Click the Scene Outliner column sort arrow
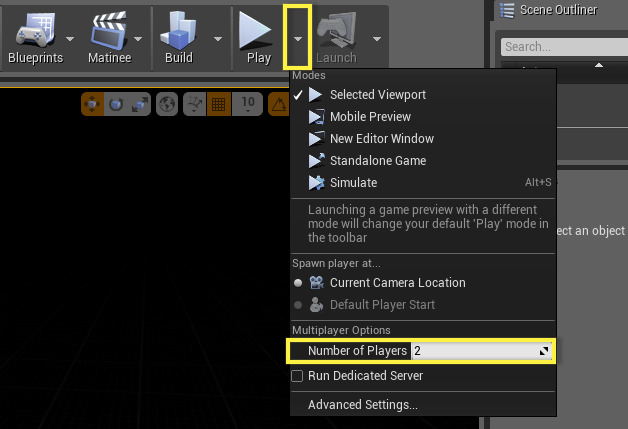This screenshot has height=429, width=628. click(x=599, y=65)
